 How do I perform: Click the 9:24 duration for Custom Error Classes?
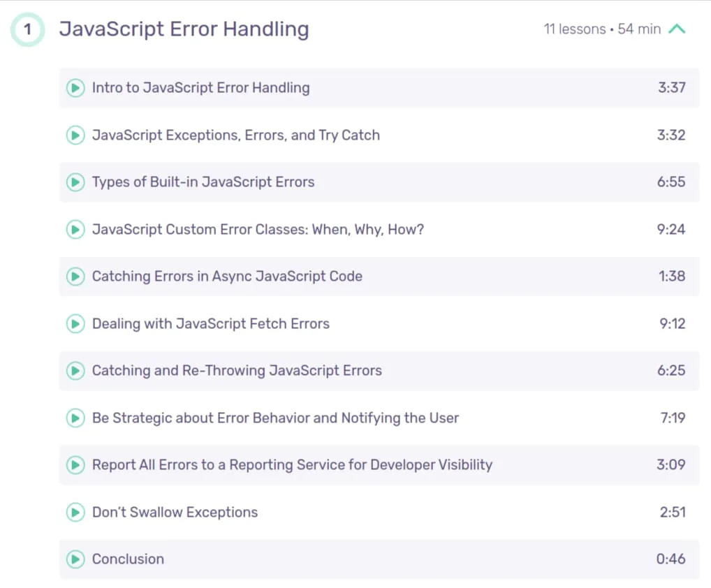point(671,229)
